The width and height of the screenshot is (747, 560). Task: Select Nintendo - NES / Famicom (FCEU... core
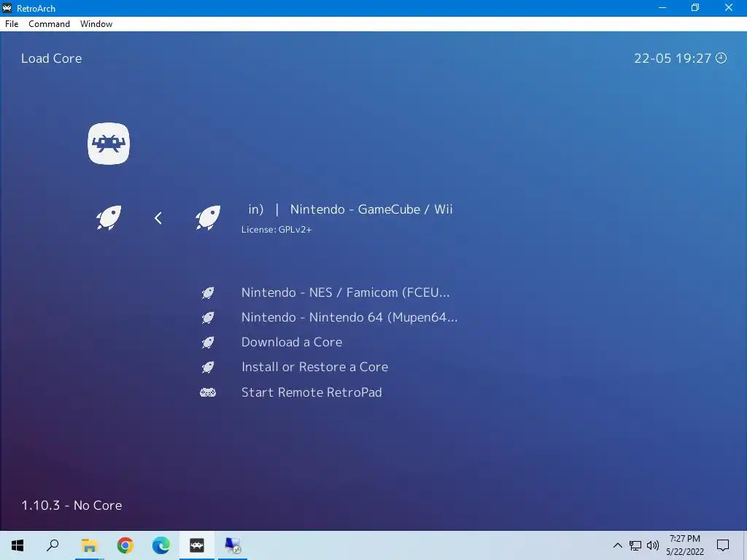[x=345, y=292]
